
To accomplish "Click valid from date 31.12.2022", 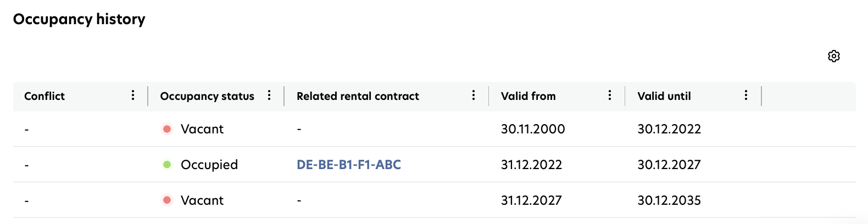I will pos(531,164).
